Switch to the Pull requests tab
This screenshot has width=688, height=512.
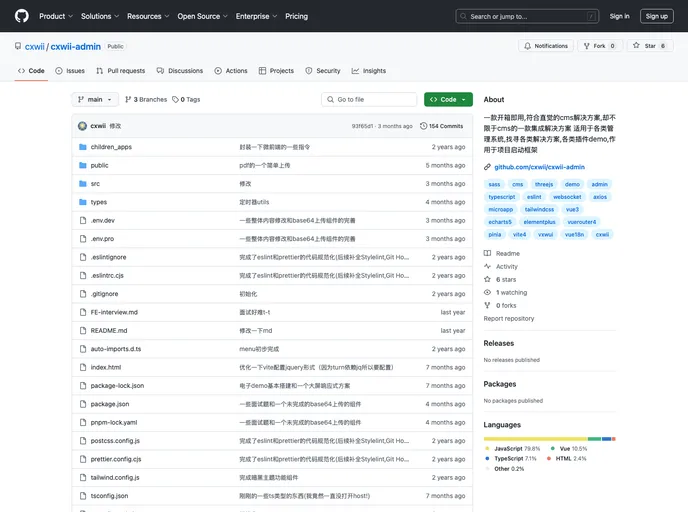(x=121, y=71)
